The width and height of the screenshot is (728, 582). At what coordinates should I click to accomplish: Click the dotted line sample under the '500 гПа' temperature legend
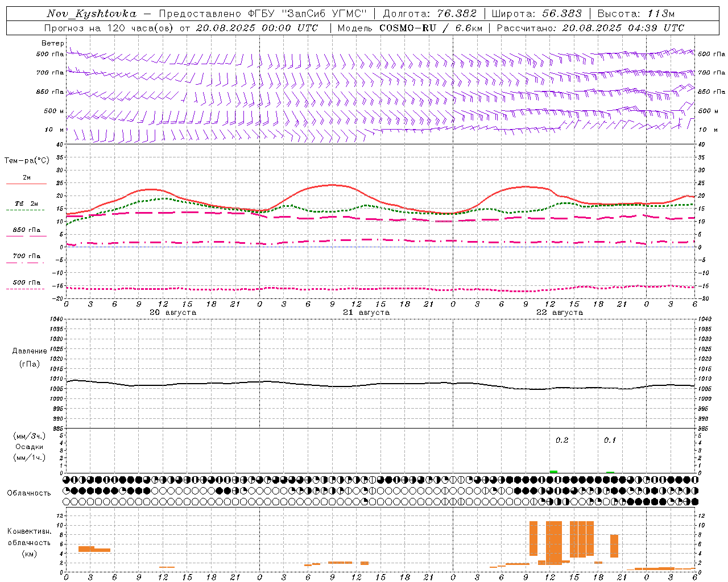click(26, 289)
